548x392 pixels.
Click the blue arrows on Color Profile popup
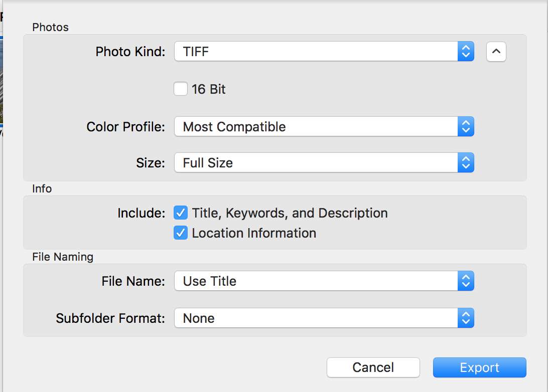click(466, 127)
